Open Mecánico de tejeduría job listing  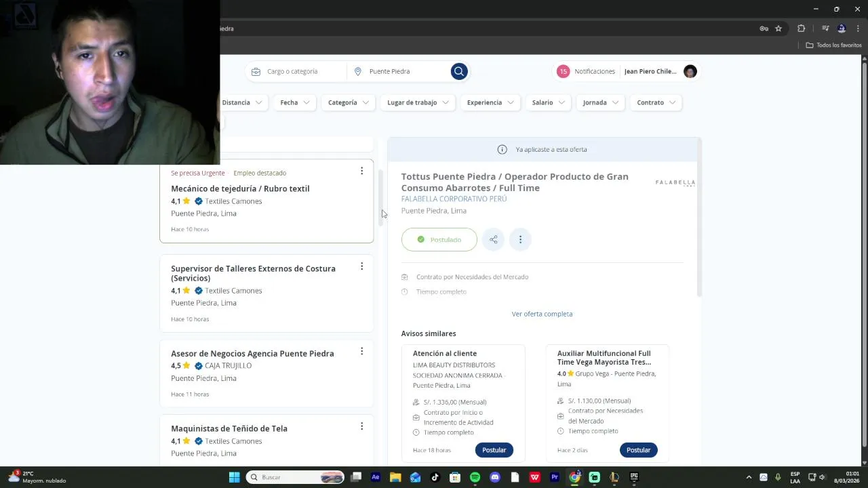pyautogui.click(x=240, y=188)
